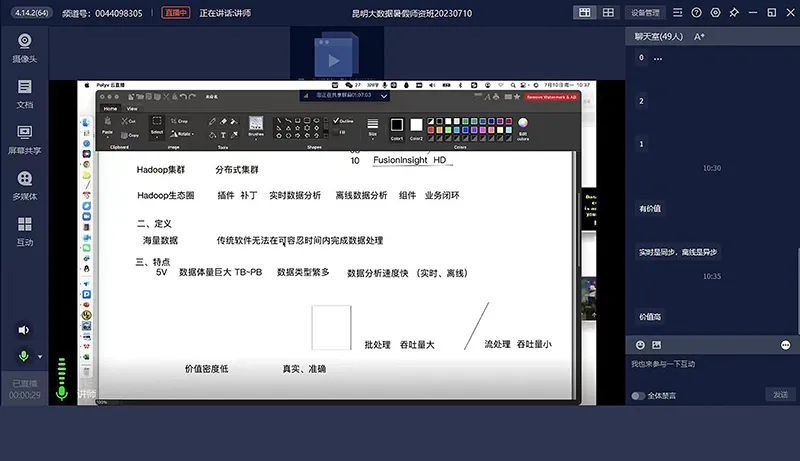
Task: Click the Remove Watermark & AD button
Action: (x=552, y=97)
